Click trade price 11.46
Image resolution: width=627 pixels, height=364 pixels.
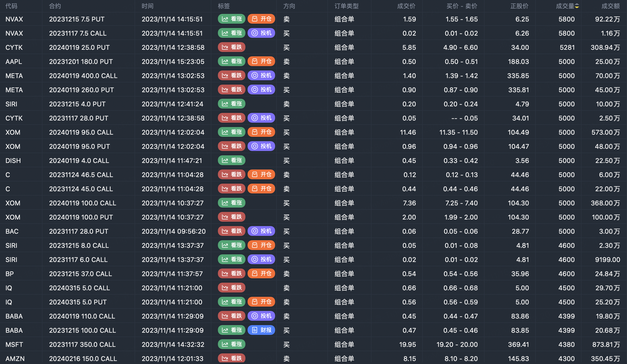[408, 132]
